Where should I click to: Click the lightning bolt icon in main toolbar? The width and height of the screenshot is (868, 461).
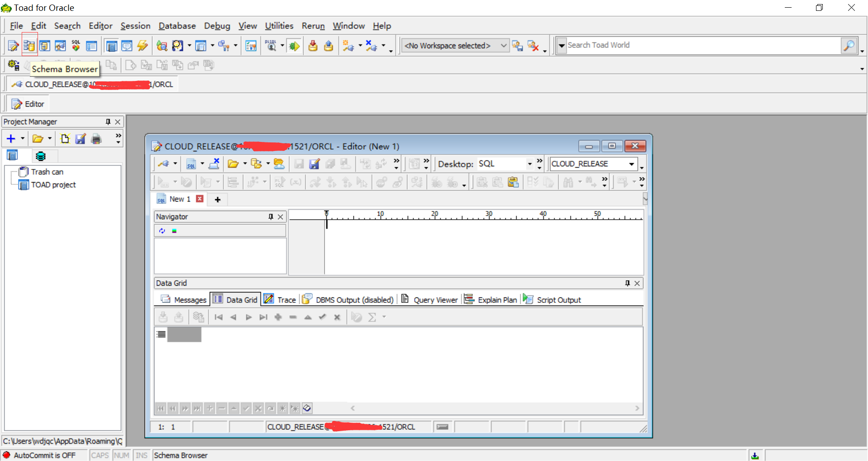(142, 46)
